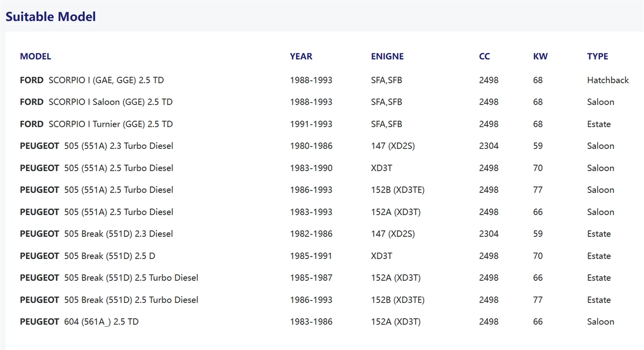Select KW value 66 in the Peugeot 604 row
Viewport: 644px width, 350px height.
(538, 322)
